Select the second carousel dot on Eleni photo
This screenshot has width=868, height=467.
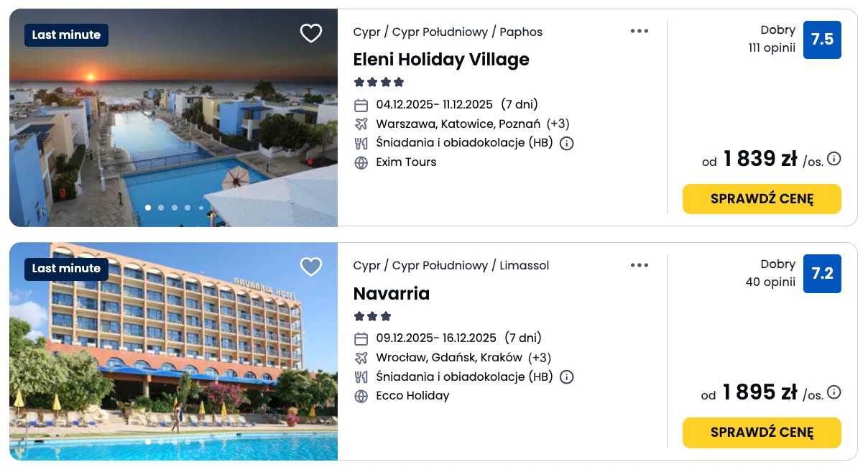click(161, 207)
